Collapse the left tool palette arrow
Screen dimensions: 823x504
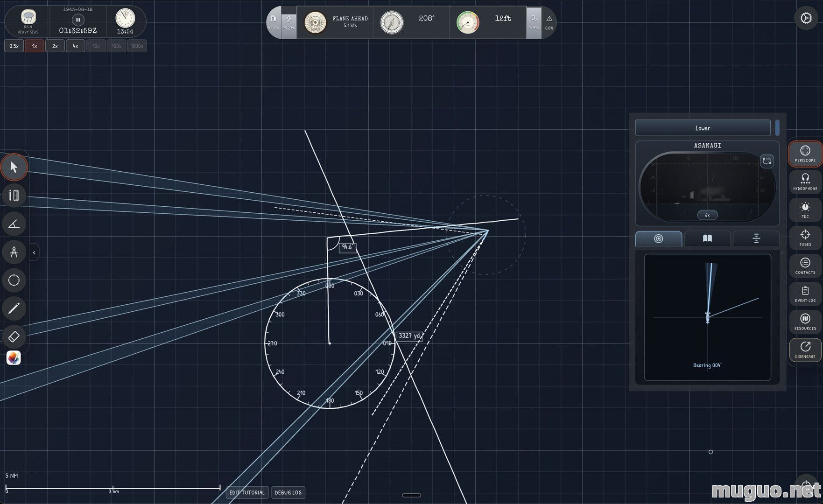pyautogui.click(x=34, y=252)
